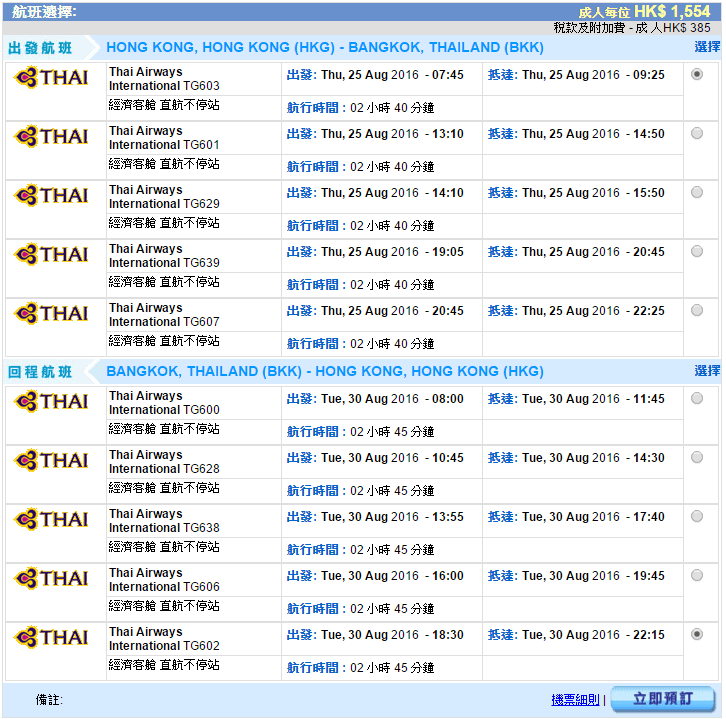Choose outbound flight TG601 departing 13:10
The width and height of the screenshot is (726, 719).
tap(697, 133)
